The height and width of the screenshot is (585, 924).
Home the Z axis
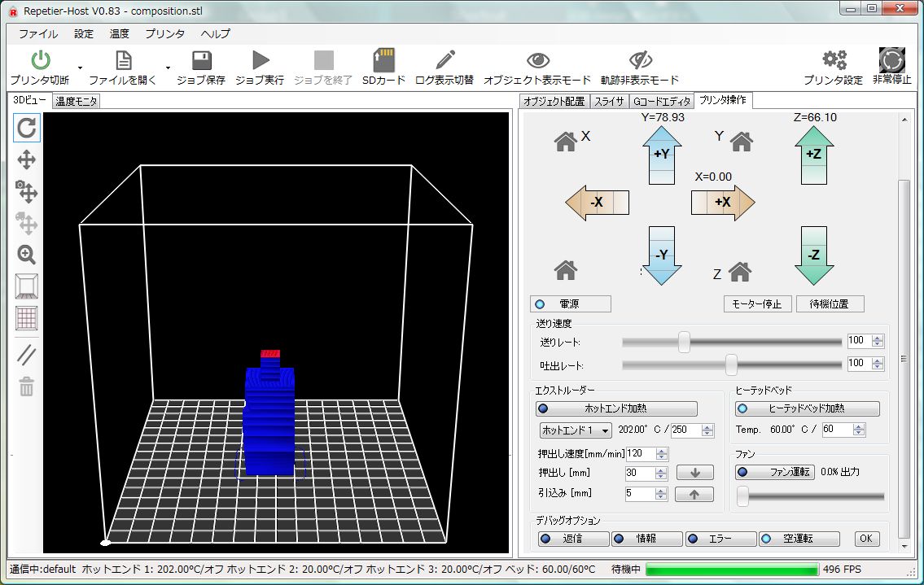coord(739,272)
